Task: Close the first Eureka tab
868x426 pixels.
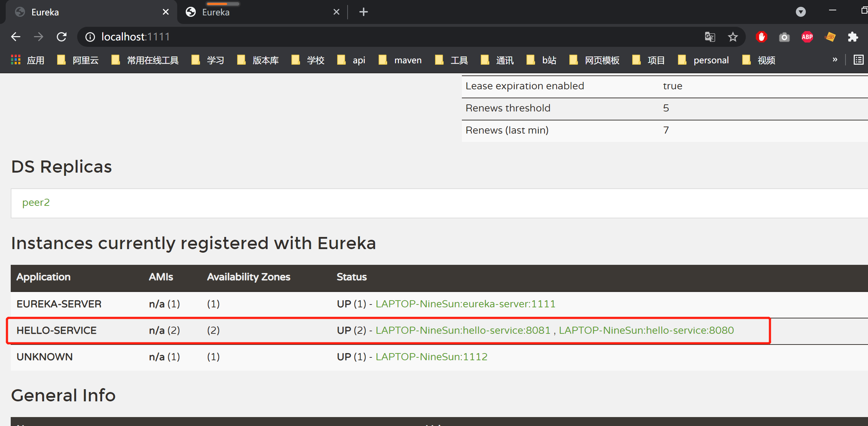Action: click(165, 12)
